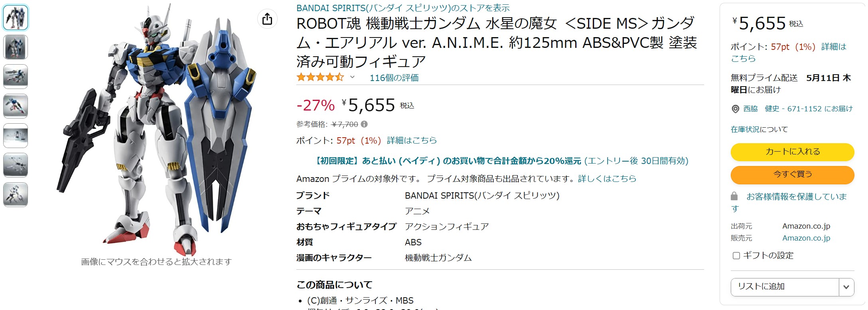Open 在庫状況について link
868x310 pixels.
(759, 129)
